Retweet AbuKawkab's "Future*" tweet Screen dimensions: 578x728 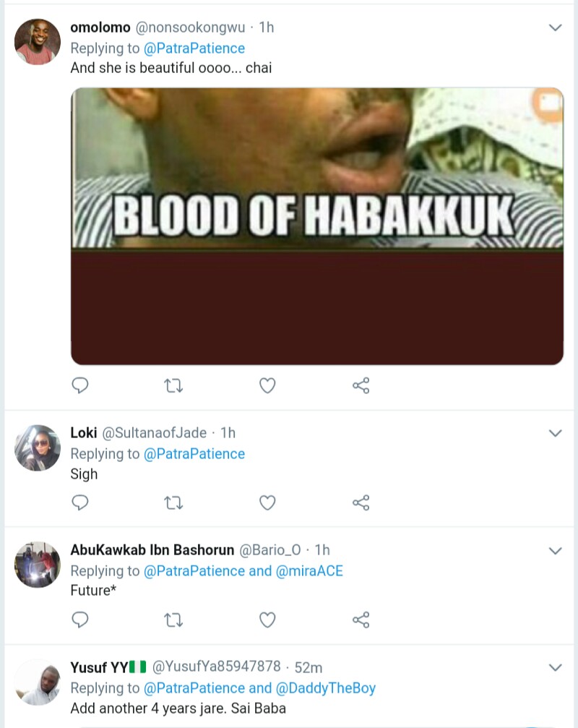tap(174, 620)
